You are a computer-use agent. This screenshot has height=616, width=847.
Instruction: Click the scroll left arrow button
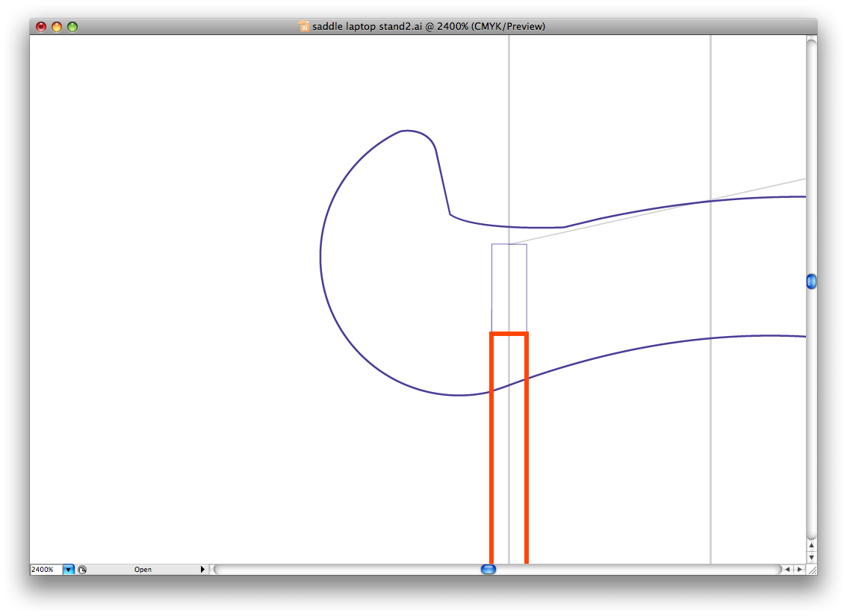(x=787, y=569)
